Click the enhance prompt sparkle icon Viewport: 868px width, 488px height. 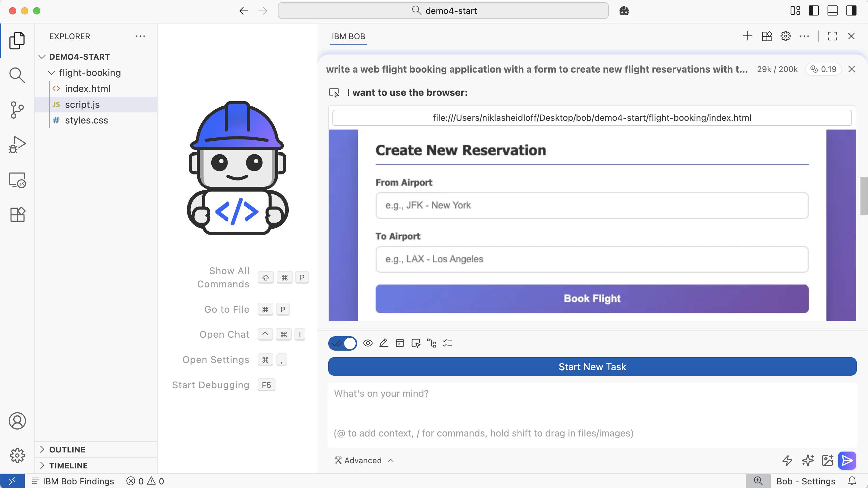(x=808, y=460)
